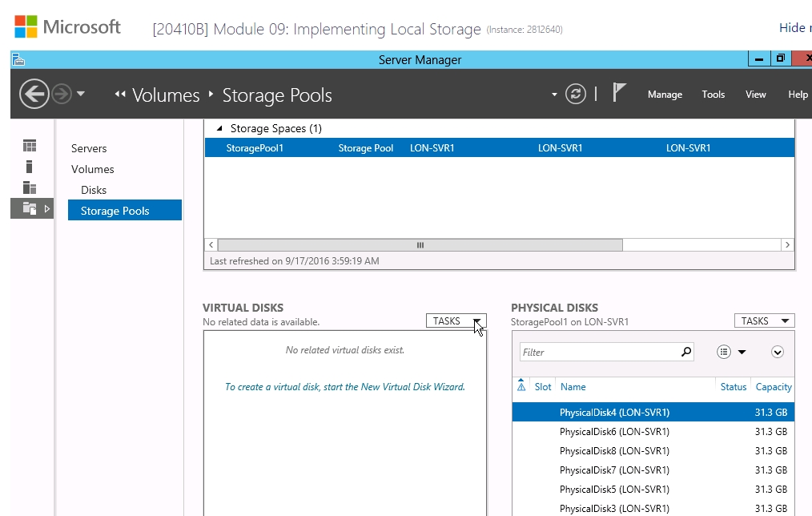Select All Servers icon in sidebar
The width and height of the screenshot is (812, 516).
click(x=30, y=187)
